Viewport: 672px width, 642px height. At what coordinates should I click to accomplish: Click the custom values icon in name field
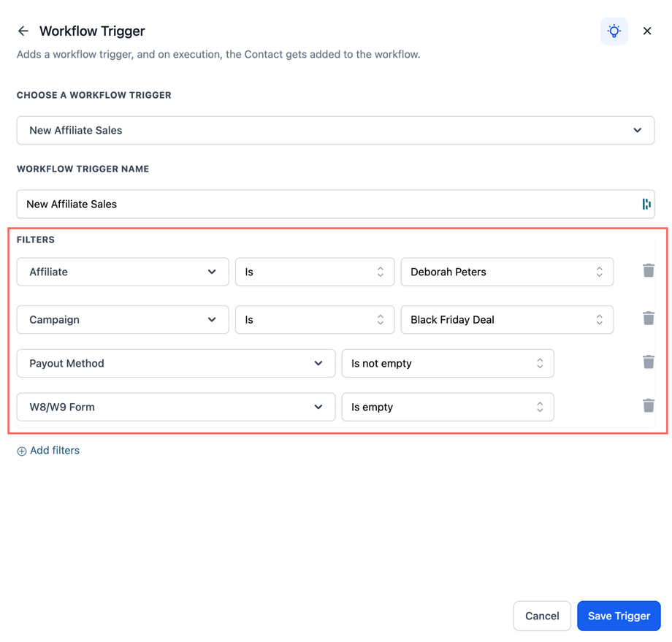pyautogui.click(x=646, y=205)
